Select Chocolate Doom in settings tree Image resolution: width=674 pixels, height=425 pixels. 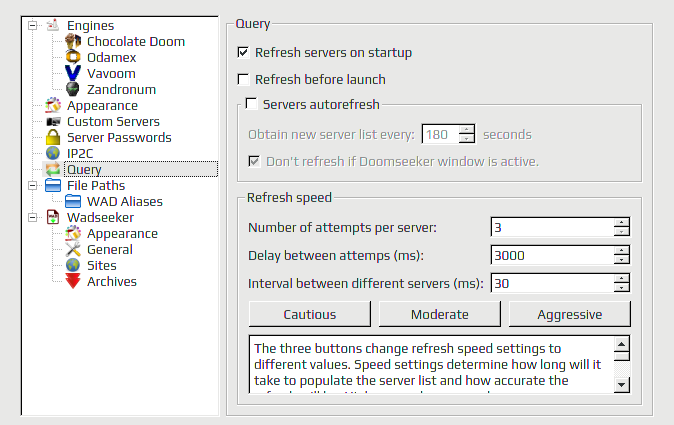click(136, 41)
